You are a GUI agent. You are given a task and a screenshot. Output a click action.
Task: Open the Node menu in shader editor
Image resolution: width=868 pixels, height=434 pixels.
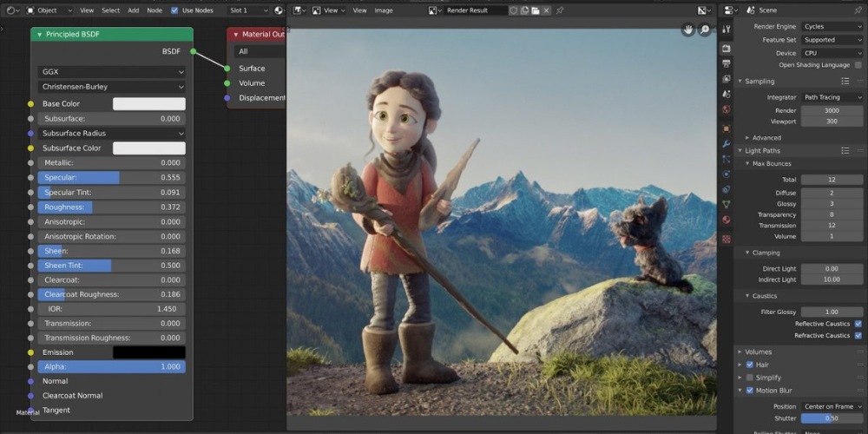tap(155, 10)
